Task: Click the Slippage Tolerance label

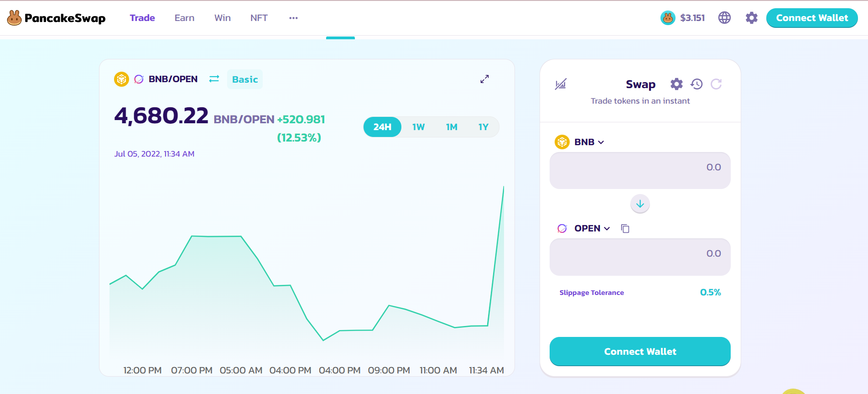Action: pyautogui.click(x=592, y=293)
